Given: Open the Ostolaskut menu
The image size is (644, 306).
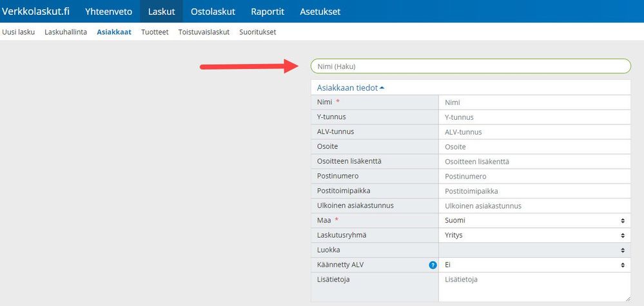Looking at the screenshot, I should [x=213, y=12].
